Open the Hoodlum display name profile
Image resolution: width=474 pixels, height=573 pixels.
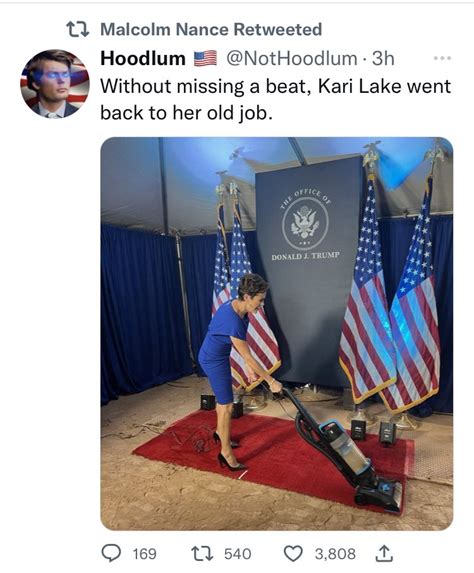click(143, 58)
